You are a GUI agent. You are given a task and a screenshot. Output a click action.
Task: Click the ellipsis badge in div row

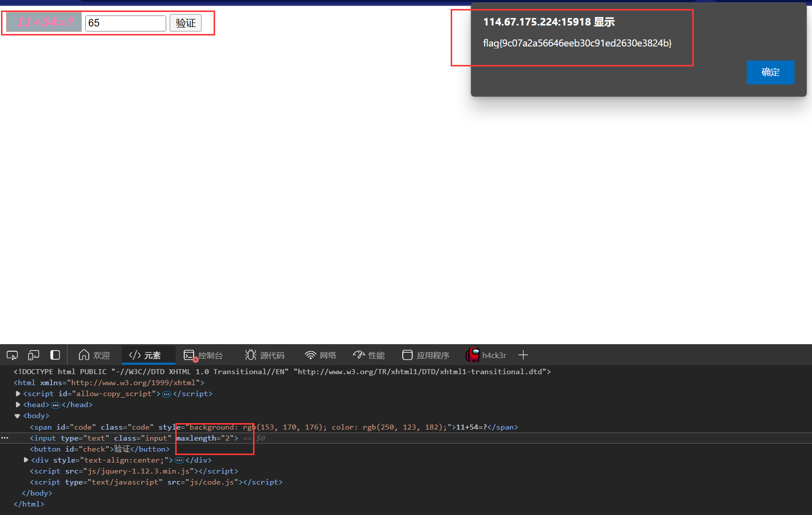point(179,461)
